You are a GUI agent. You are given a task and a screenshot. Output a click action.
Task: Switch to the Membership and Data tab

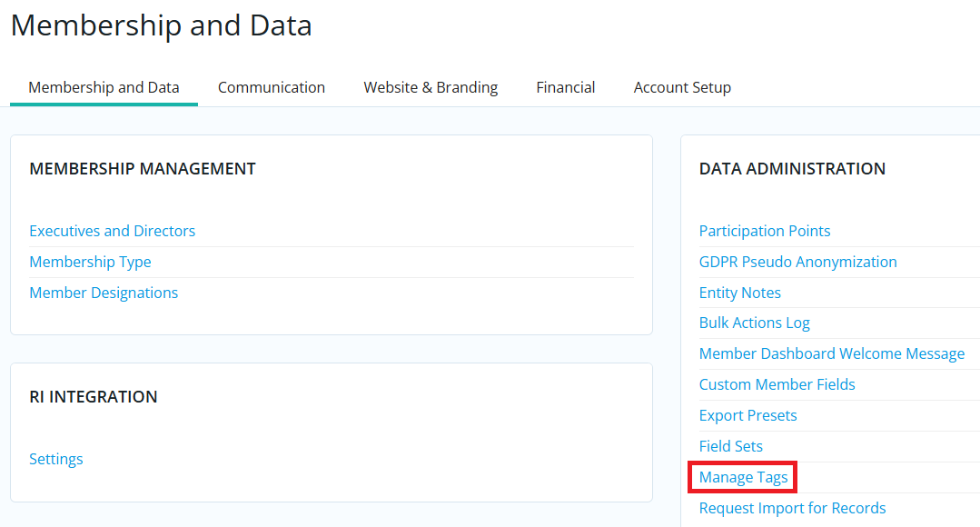[x=104, y=87]
